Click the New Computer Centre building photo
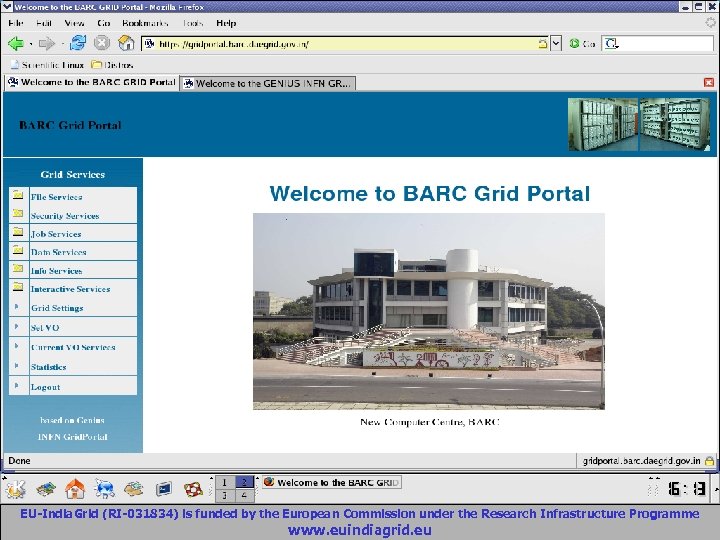 [429, 311]
